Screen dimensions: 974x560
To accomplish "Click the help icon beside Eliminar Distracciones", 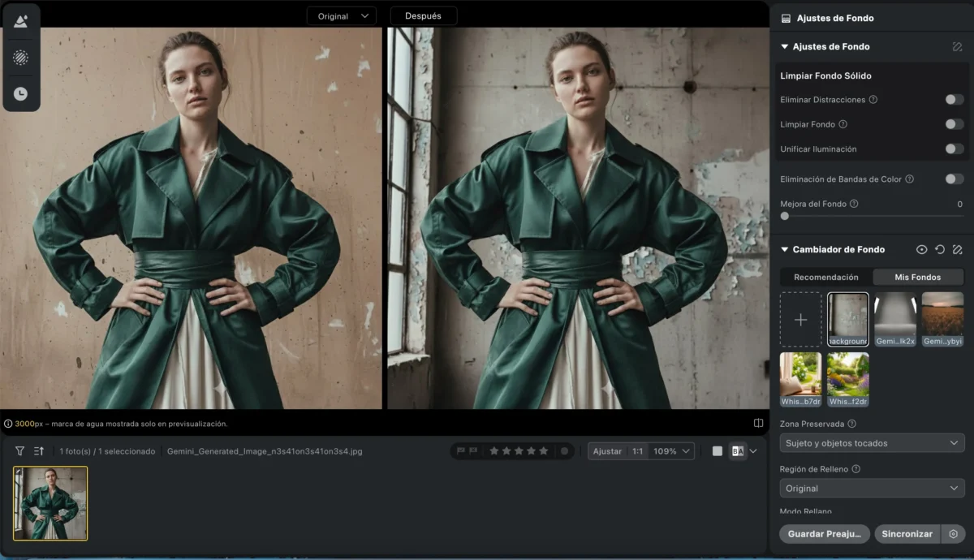I will click(x=873, y=100).
